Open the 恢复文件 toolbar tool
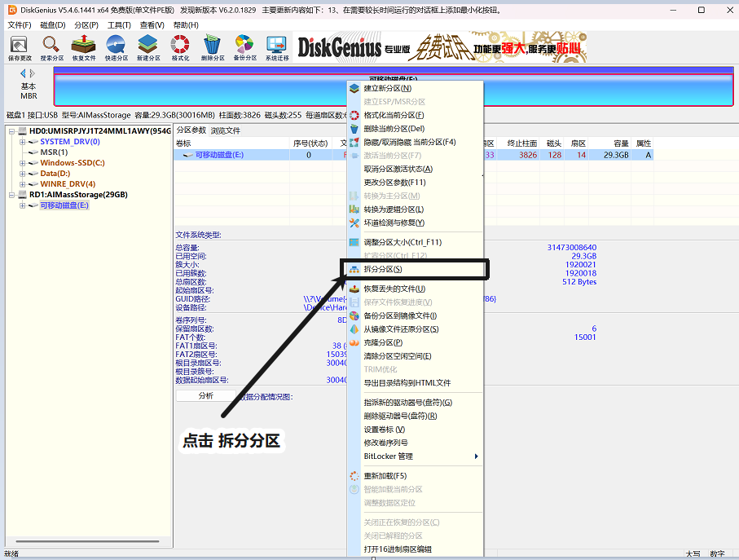This screenshot has height=560, width=739. coord(83,47)
